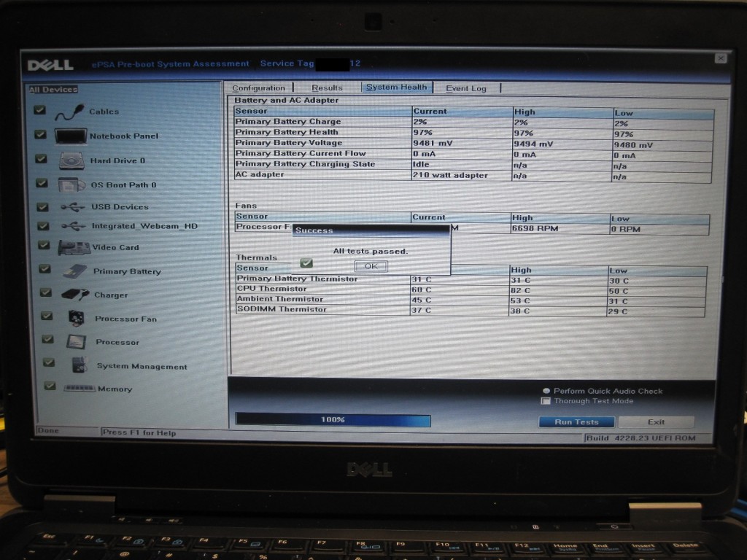747x560 pixels.
Task: Open the Results tab
Action: (328, 88)
